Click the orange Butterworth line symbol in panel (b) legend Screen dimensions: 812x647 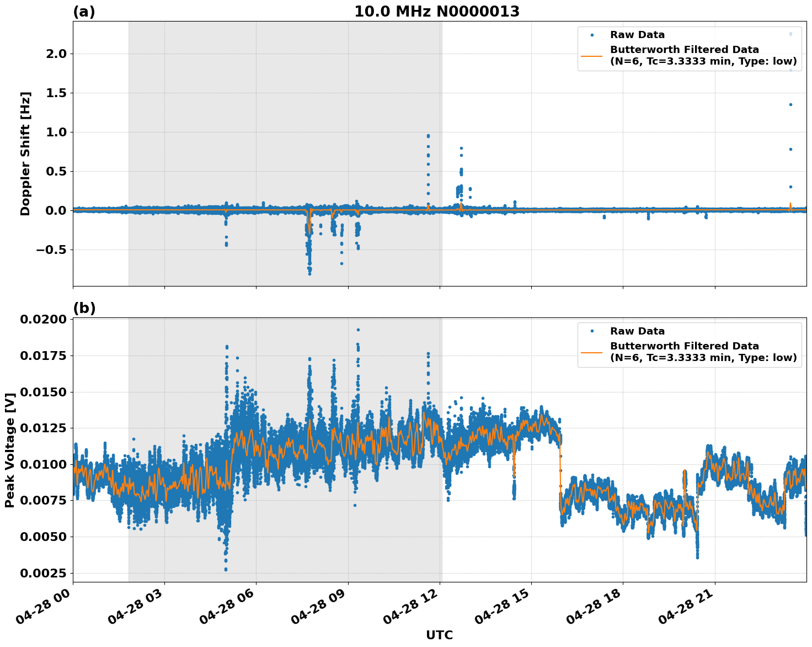point(592,352)
